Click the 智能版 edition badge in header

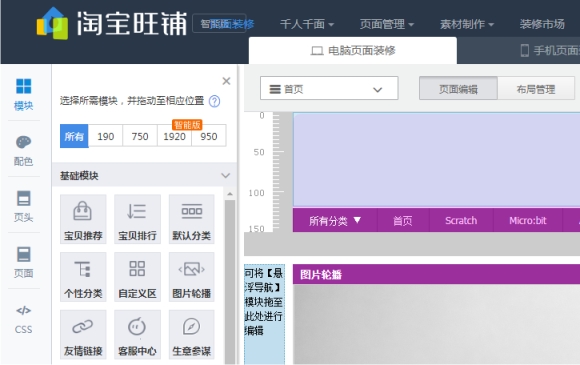[219, 24]
